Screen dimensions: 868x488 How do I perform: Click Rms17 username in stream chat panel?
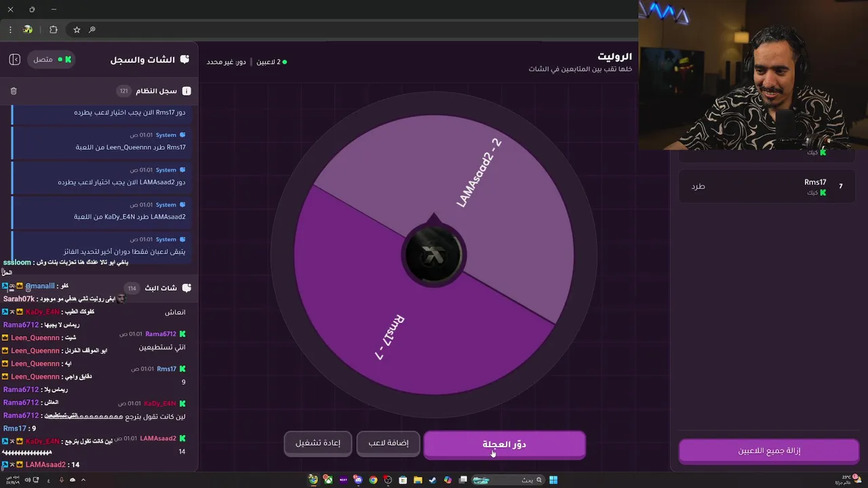coord(167,369)
